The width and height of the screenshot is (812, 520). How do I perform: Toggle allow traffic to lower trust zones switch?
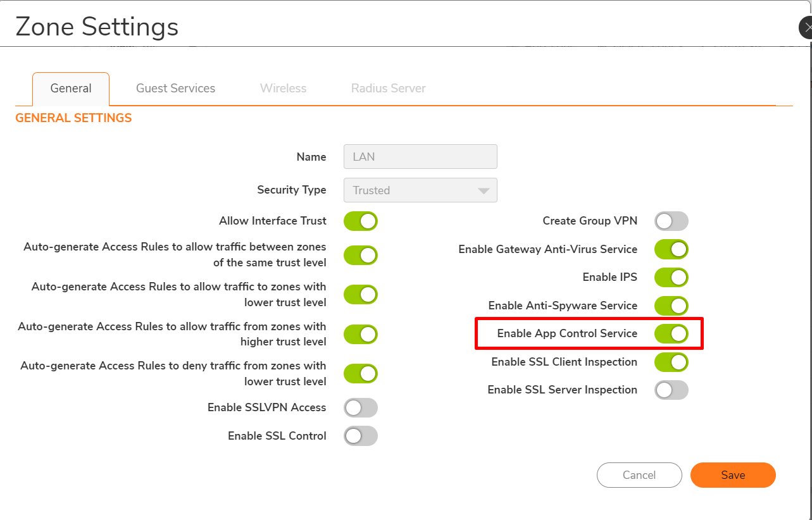tap(361, 295)
